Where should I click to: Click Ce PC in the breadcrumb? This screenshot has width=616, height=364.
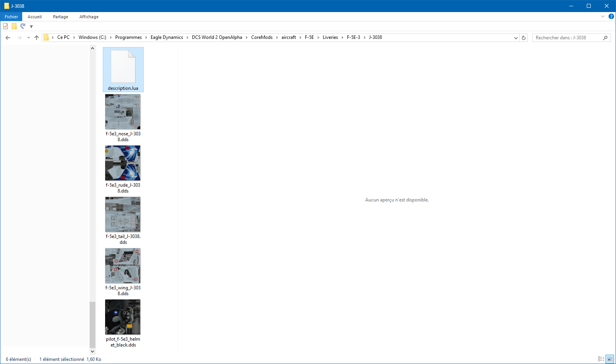pos(63,37)
